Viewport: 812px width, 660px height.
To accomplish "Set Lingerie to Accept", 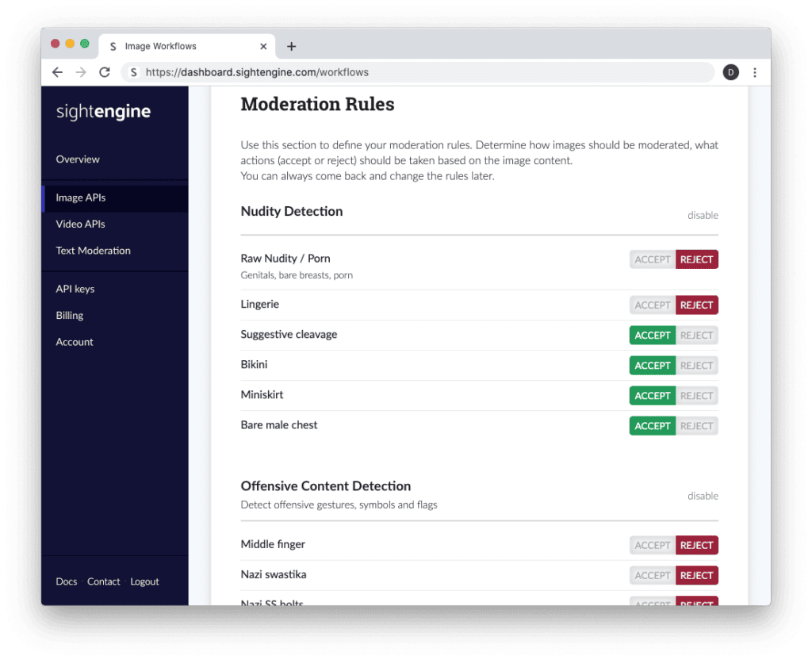I will 653,305.
